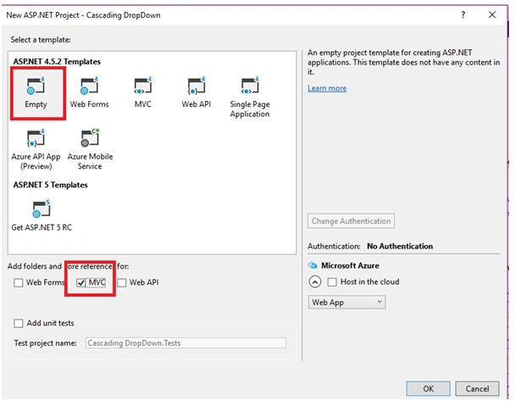The height and width of the screenshot is (401, 532).
Task: Enable the Web API references checkbox
Action: [122, 282]
